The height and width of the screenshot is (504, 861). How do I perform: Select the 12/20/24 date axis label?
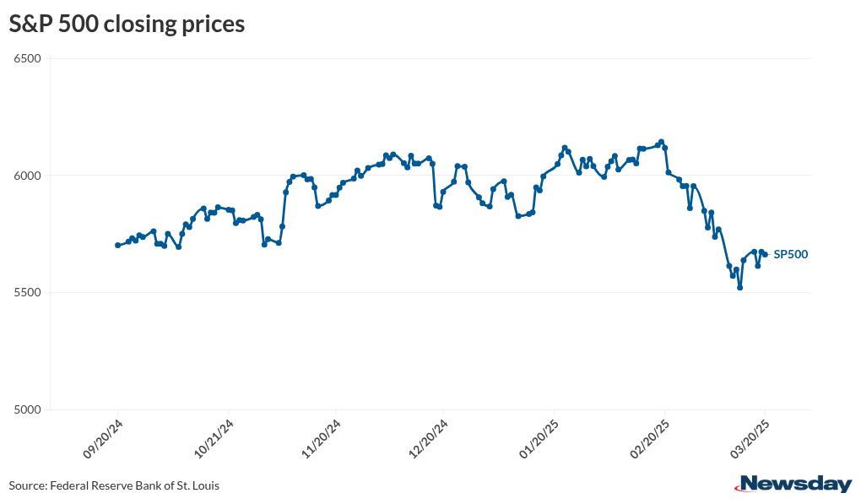[430, 439]
